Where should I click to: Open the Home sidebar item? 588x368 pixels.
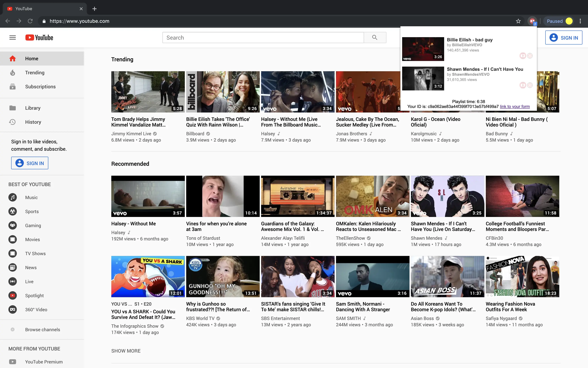42,58
